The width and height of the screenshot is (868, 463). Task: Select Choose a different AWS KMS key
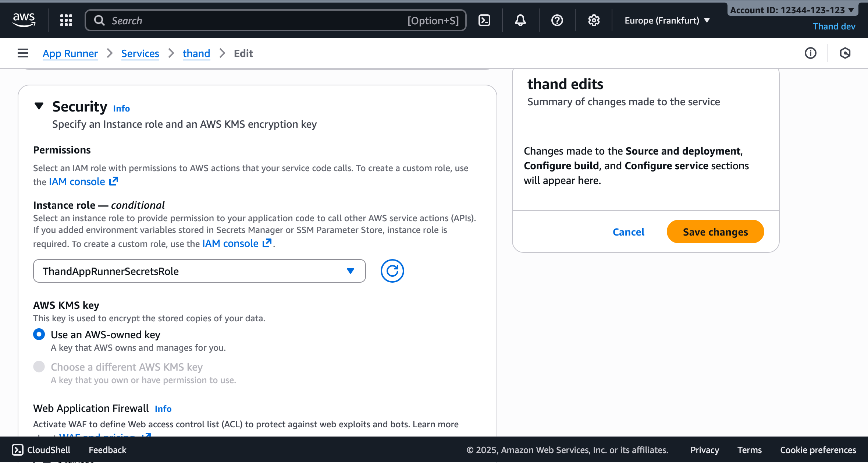tap(39, 367)
